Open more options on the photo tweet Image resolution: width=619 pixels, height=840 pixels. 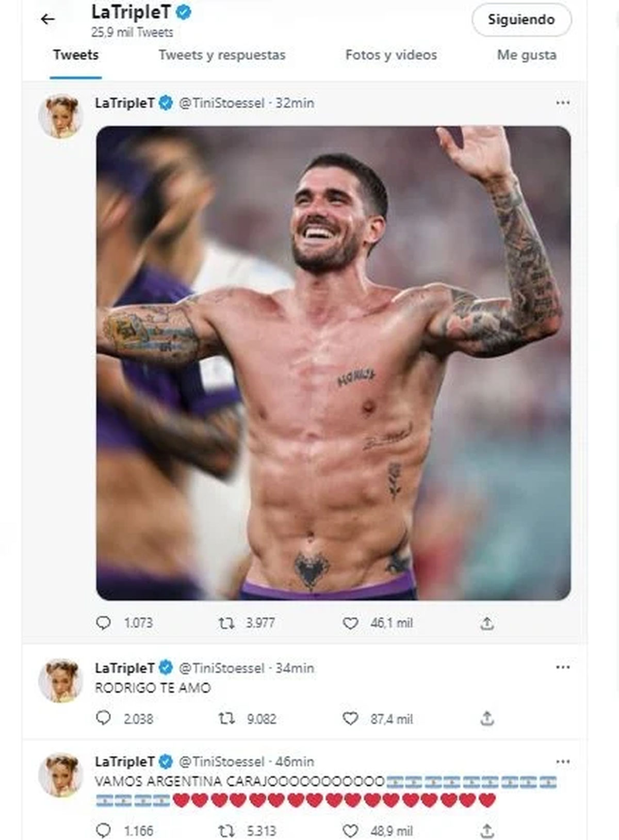pos(563,103)
